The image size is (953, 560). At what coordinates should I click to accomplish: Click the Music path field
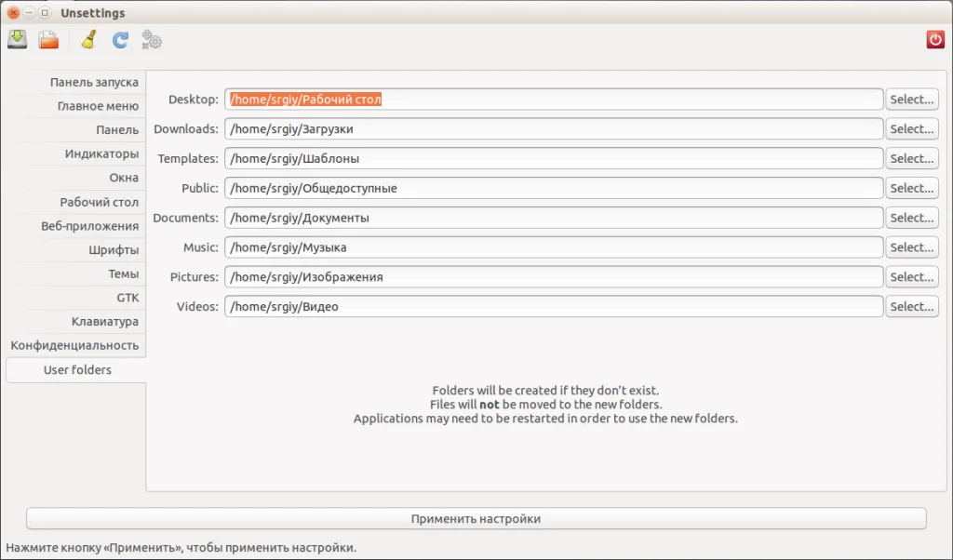tap(554, 247)
